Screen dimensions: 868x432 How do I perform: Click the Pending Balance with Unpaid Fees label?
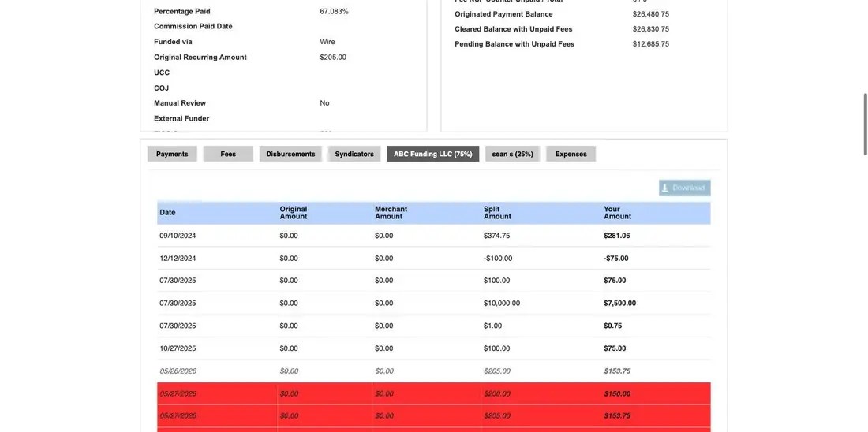tap(514, 44)
